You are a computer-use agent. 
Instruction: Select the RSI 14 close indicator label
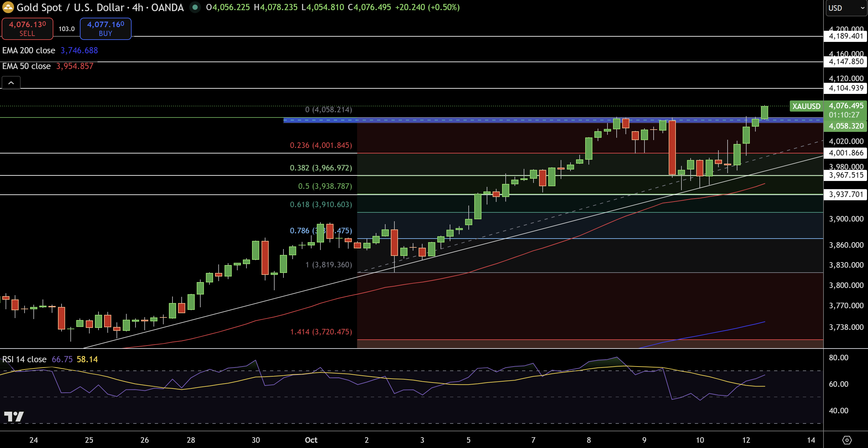point(24,359)
